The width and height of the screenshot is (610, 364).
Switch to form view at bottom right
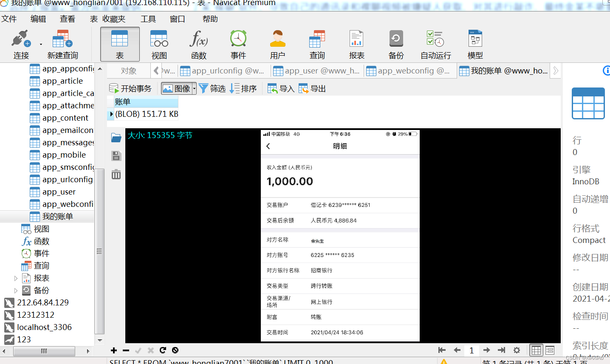[550, 350]
